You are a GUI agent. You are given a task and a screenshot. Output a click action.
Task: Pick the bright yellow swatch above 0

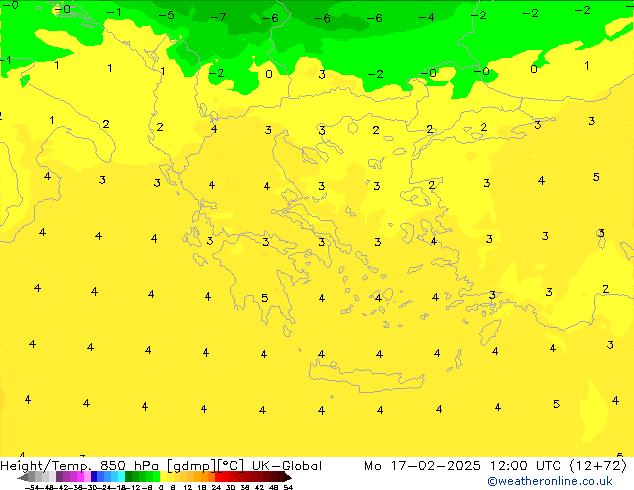[163, 476]
